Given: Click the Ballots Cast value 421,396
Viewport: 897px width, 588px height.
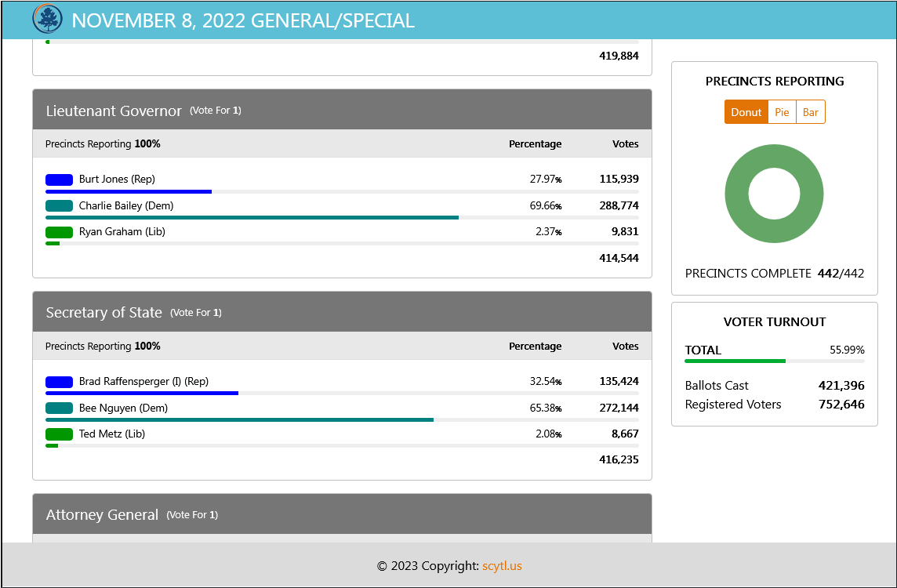Looking at the screenshot, I should pos(841,386).
